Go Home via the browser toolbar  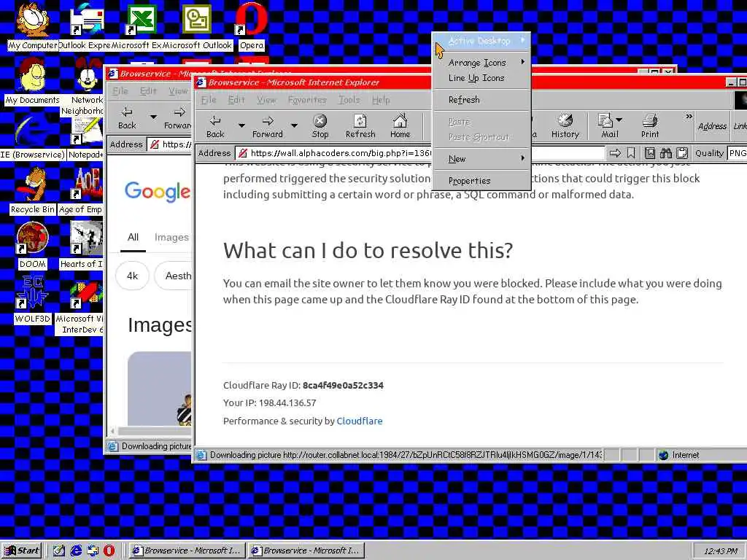click(400, 126)
